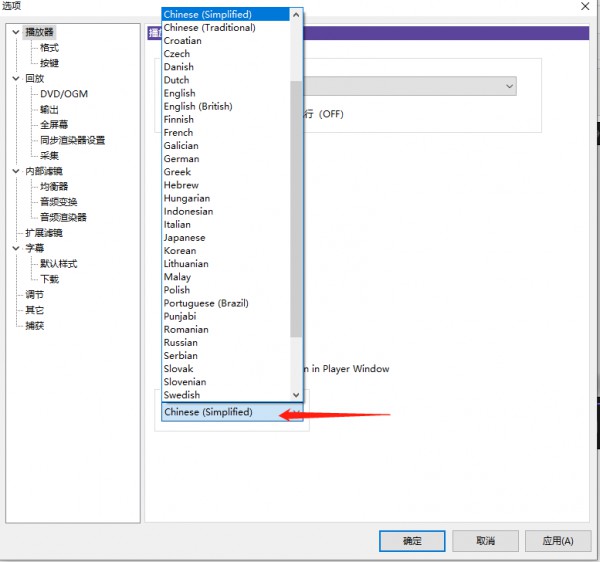Pick Lithuanian from the dropdown
This screenshot has width=600, height=562.
pyautogui.click(x=226, y=264)
